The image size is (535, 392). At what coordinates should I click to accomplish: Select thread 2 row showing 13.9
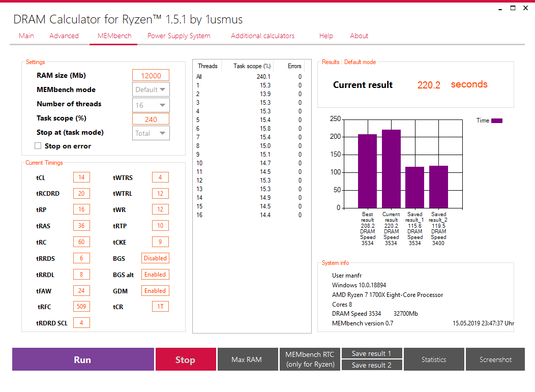[x=249, y=94]
